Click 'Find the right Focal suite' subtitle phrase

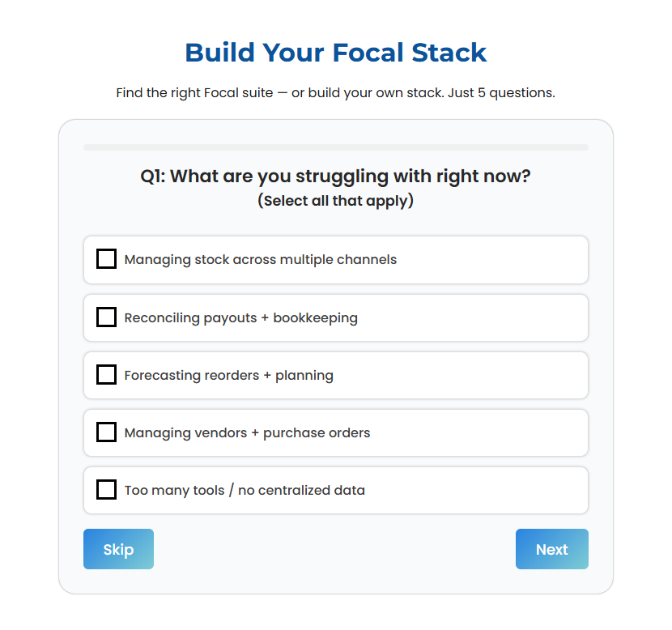coord(194,92)
